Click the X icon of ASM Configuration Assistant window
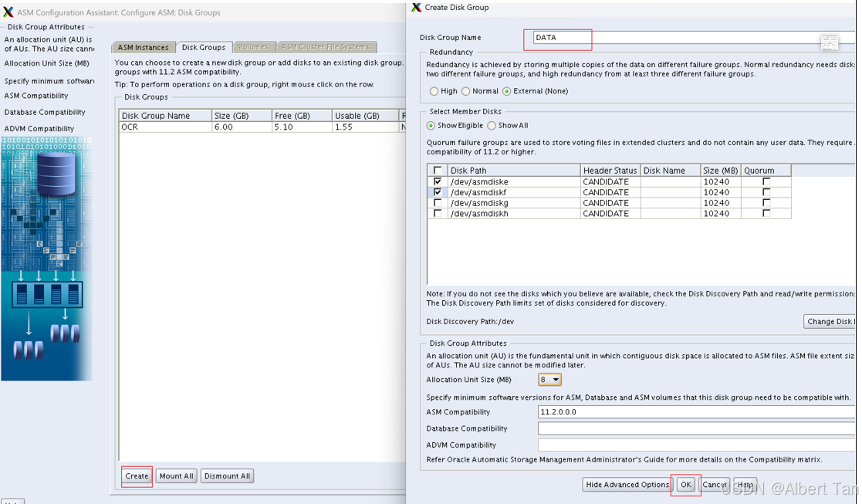The width and height of the screenshot is (862, 504). [x=8, y=12]
